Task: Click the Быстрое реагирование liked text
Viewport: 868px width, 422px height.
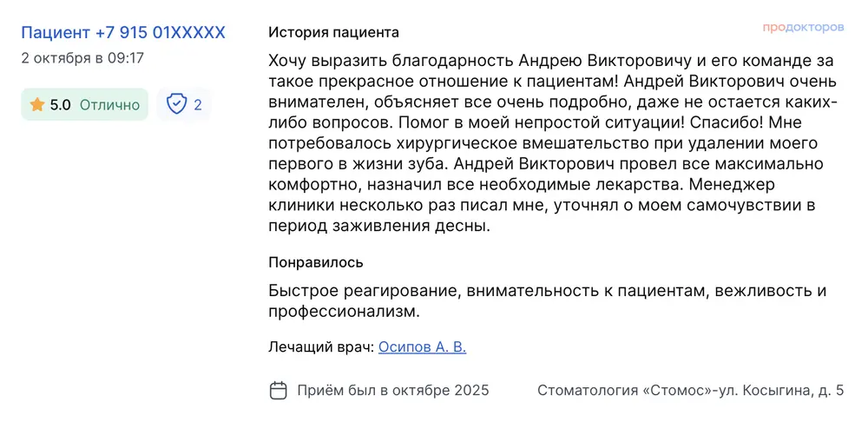Action: [x=365, y=290]
